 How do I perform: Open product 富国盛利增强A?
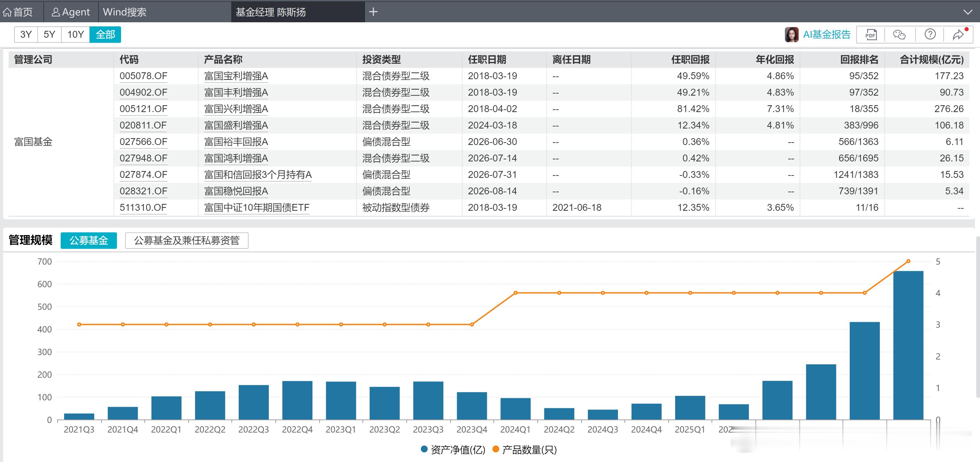point(236,125)
